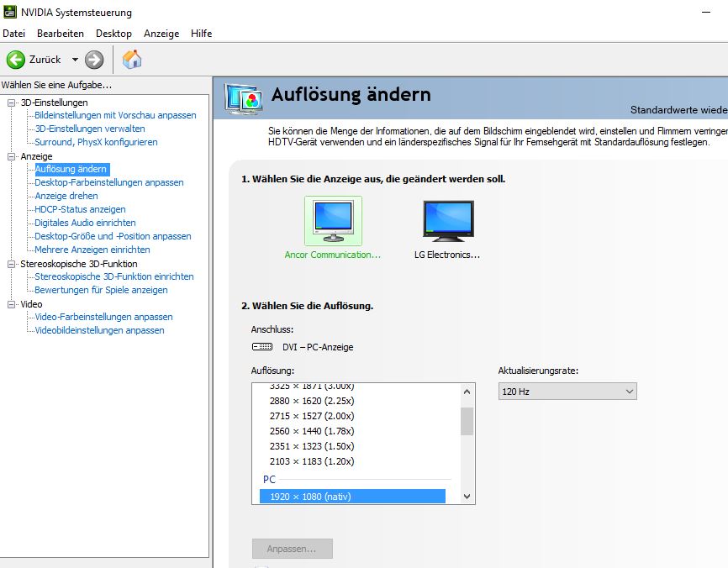Select the LG Electronics display icon
This screenshot has height=568, width=728.
(x=448, y=221)
